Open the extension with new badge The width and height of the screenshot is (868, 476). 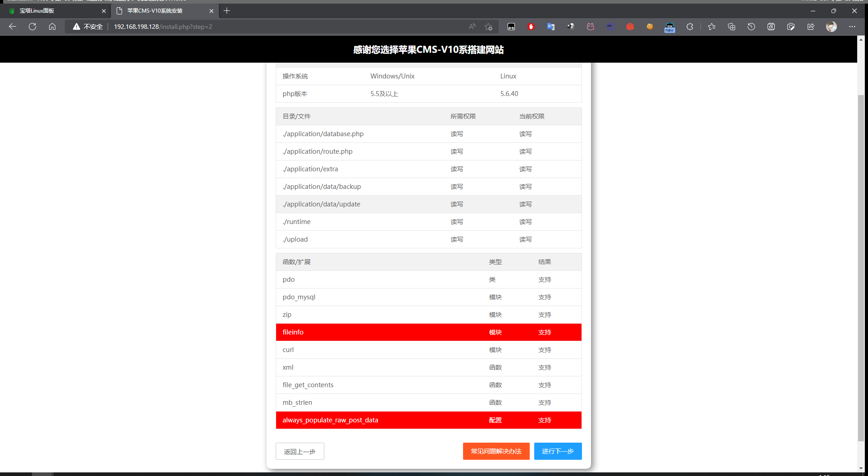click(670, 27)
